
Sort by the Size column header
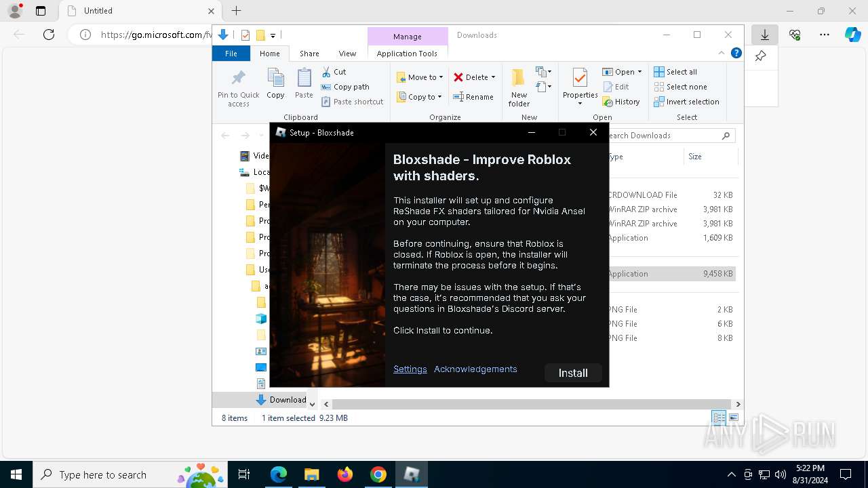tap(710, 157)
